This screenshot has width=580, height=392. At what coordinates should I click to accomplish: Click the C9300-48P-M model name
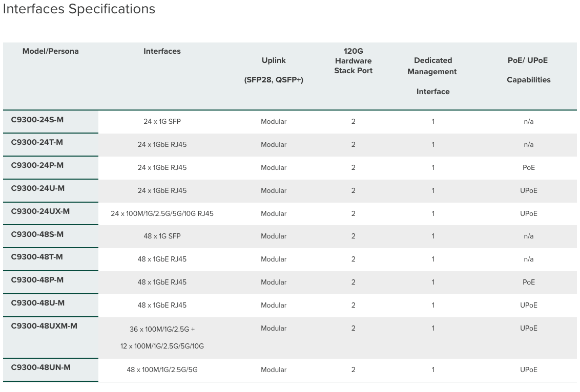click(x=37, y=280)
